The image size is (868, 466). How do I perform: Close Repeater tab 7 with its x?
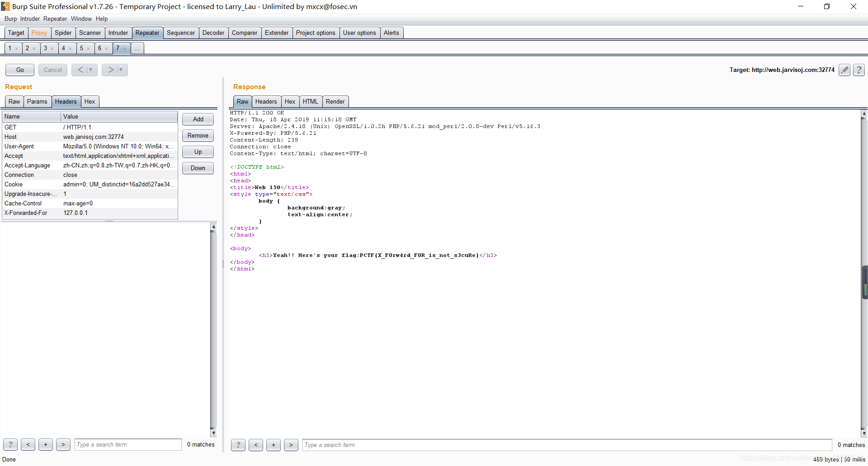click(x=125, y=48)
